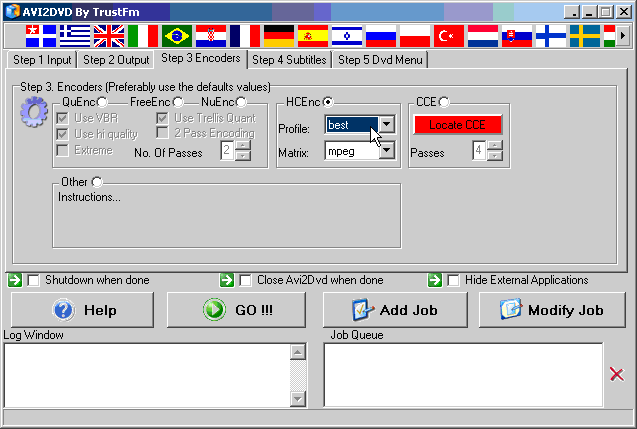Click the Instructions text box under Other
The height and width of the screenshot is (429, 637).
[227, 216]
